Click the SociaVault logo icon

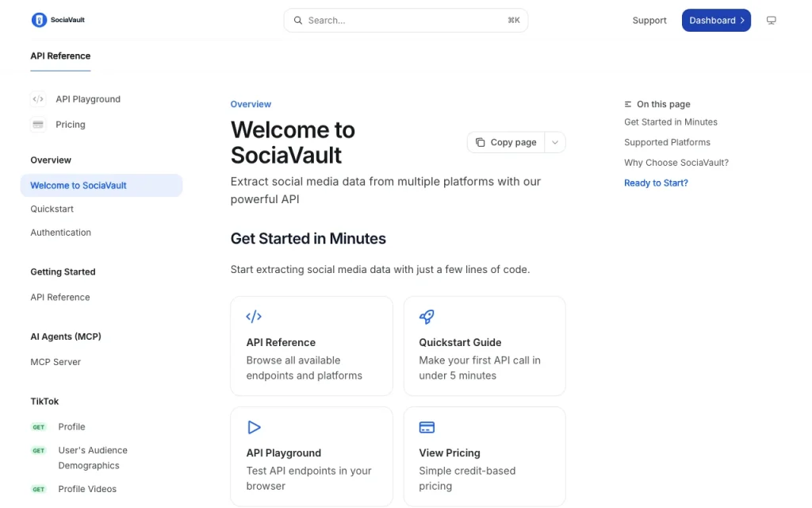39,20
